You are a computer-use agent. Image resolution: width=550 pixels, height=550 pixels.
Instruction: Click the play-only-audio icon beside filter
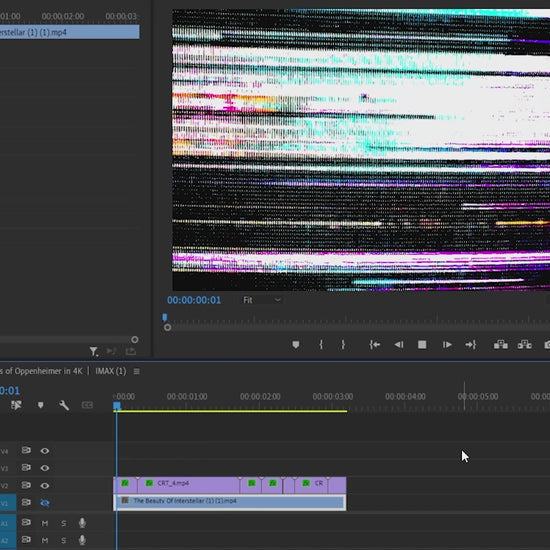pos(112,351)
